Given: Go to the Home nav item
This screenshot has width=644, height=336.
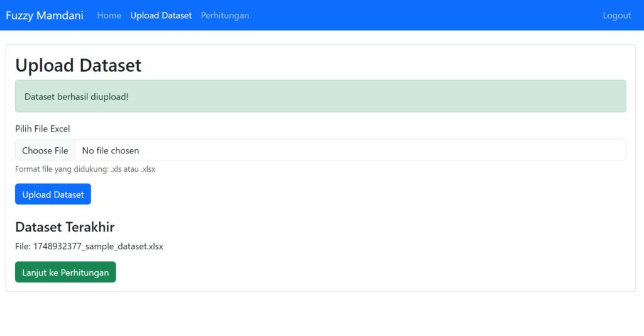Looking at the screenshot, I should click(x=109, y=15).
